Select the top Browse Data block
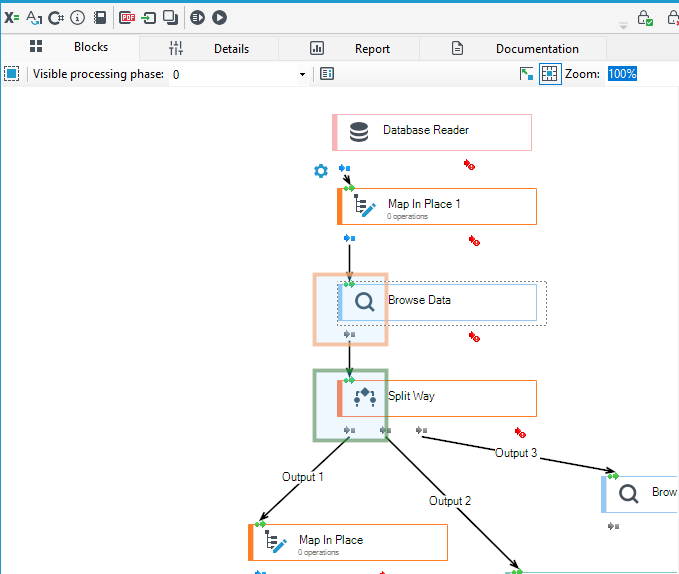 coord(437,303)
